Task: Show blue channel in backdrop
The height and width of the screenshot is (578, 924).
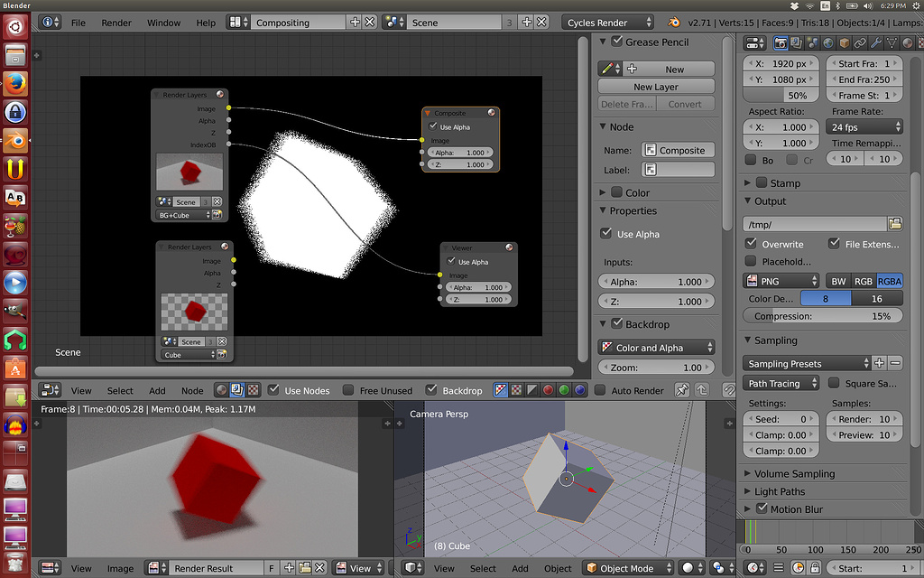Action: [580, 390]
